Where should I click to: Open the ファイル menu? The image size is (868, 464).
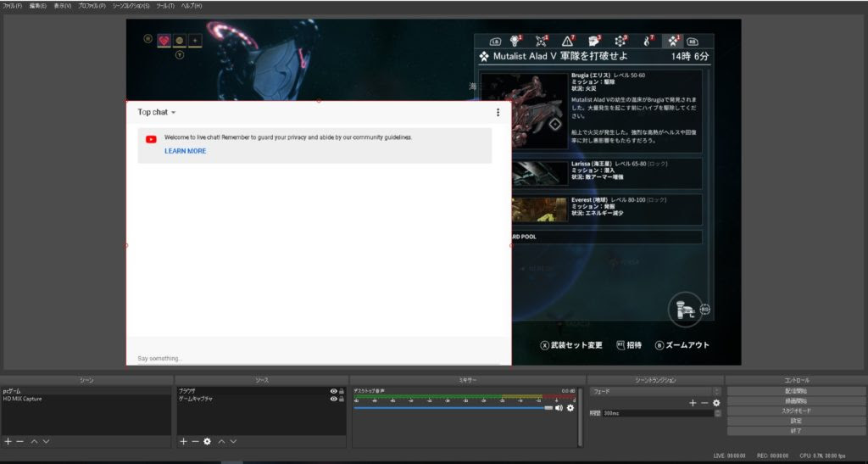(x=12, y=6)
